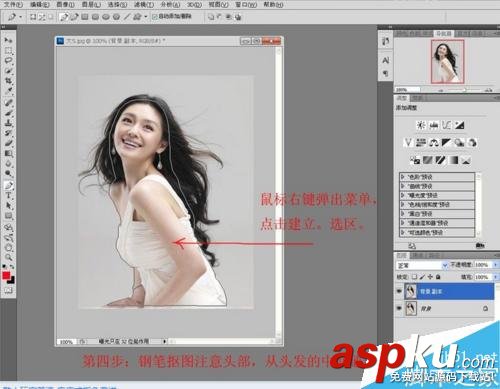The width and height of the screenshot is (500, 389).
Task: Expand the 色阶 预设 presets
Action: click(x=403, y=177)
